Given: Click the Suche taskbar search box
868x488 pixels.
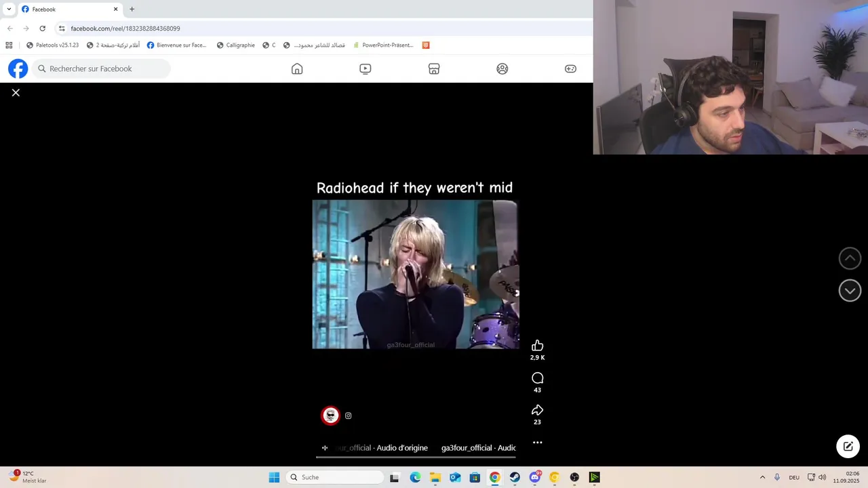Looking at the screenshot, I should [x=334, y=477].
